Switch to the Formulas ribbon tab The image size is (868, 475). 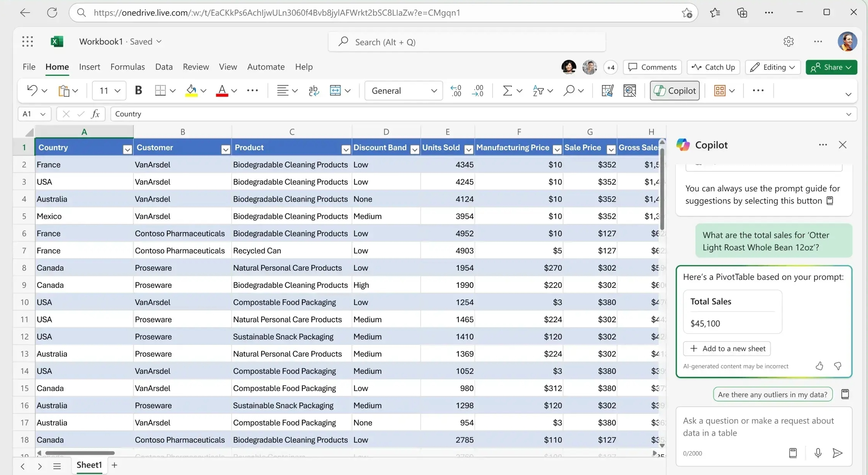(127, 67)
